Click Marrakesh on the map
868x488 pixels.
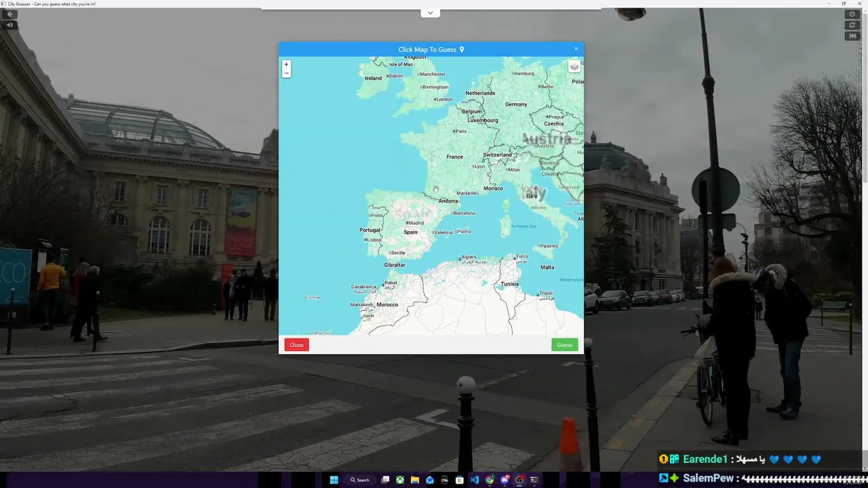coord(361,305)
